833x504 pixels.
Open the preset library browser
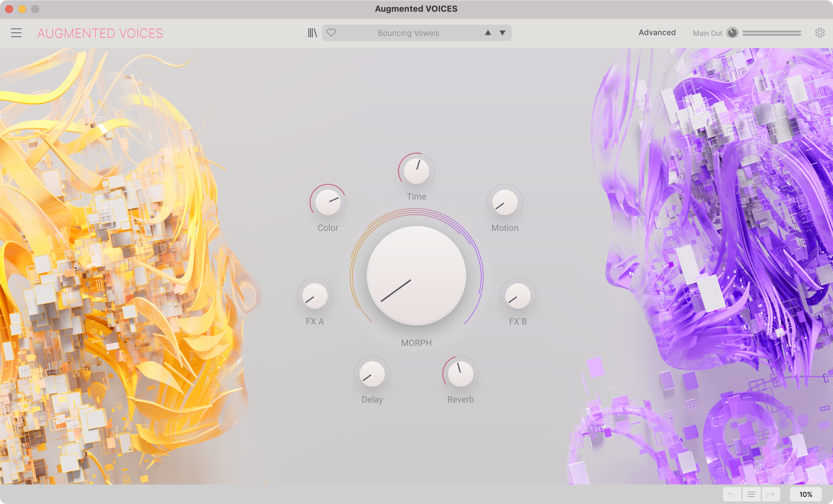coord(309,33)
